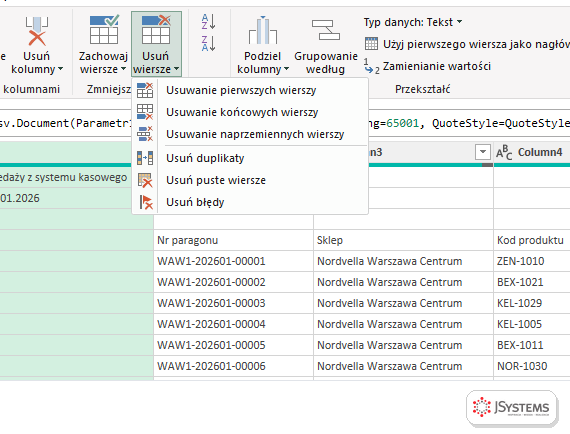
Task: Click the BEX-1011 product code cell
Action: (x=532, y=345)
